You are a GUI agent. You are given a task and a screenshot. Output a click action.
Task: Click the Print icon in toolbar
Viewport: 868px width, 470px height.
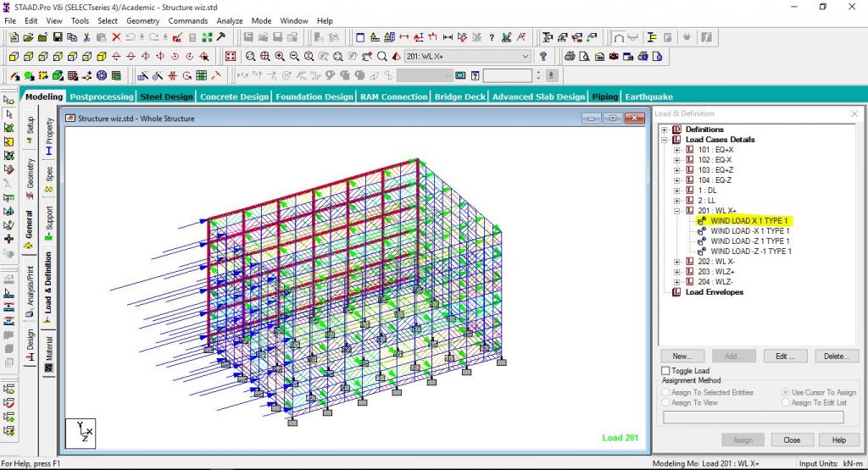click(x=570, y=57)
